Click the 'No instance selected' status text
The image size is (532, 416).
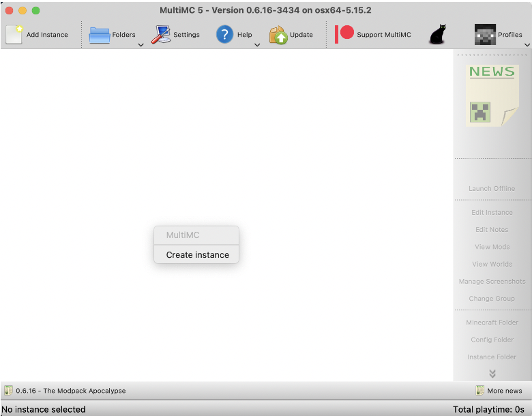44,410
